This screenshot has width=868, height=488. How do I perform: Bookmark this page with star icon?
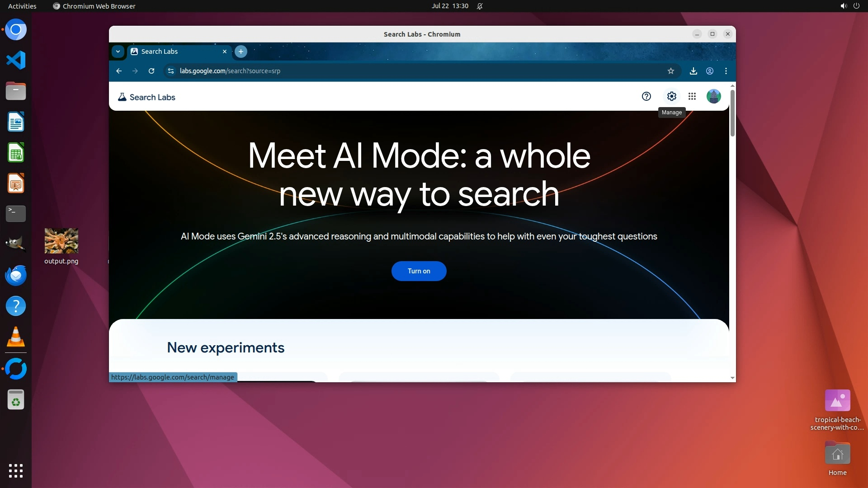coord(670,71)
